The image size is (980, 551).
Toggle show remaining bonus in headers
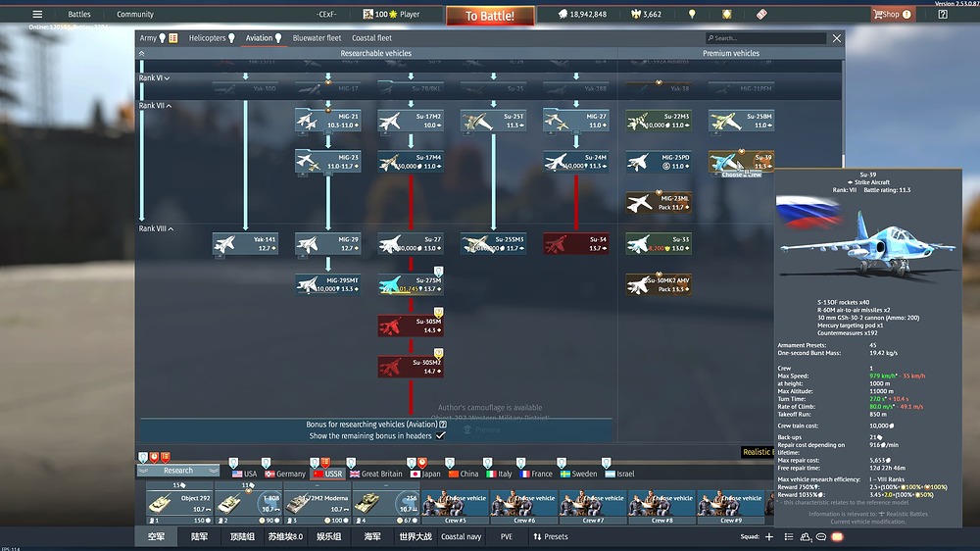click(441, 435)
